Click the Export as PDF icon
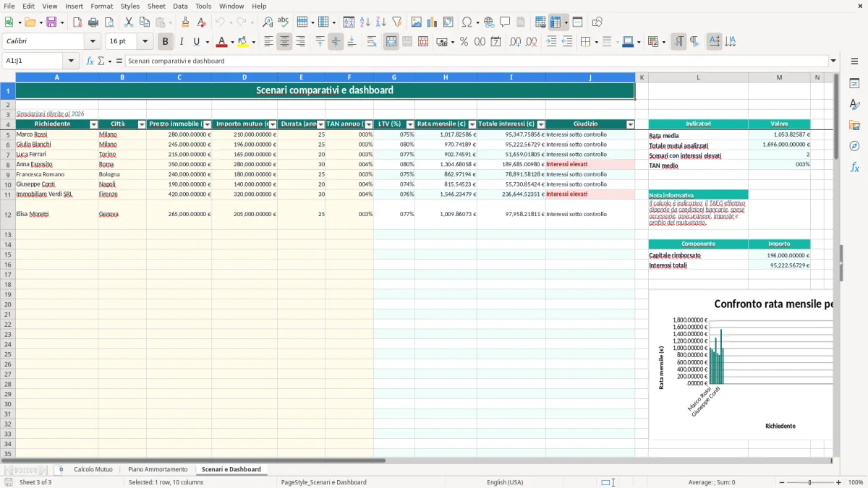 [78, 22]
